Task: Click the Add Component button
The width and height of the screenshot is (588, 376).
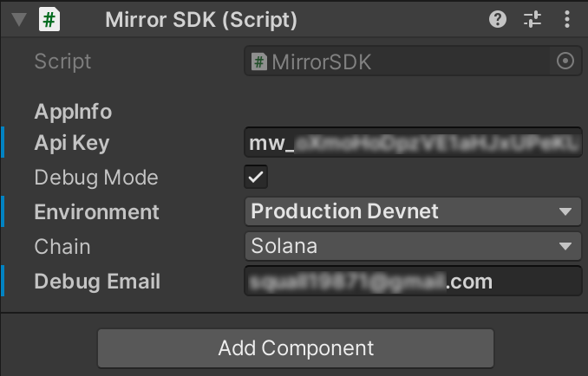Action: [296, 348]
